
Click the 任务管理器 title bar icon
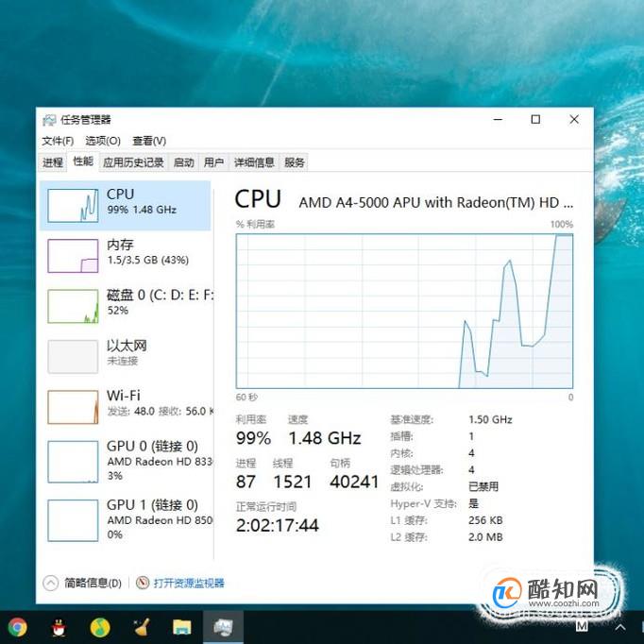click(x=49, y=120)
